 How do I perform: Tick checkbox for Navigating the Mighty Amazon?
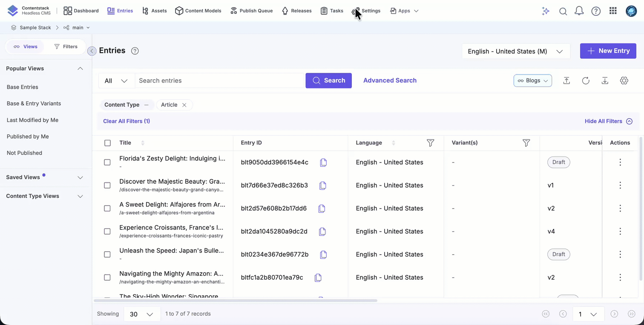coord(107,278)
